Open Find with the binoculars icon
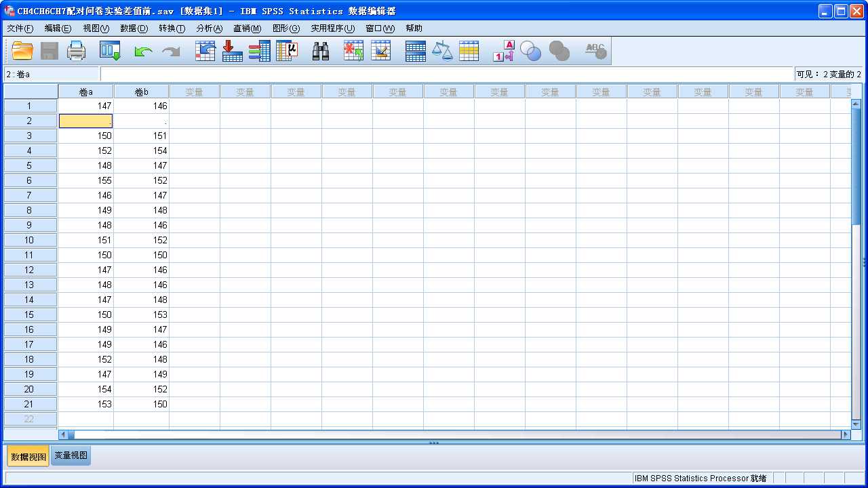The image size is (868, 488). 321,51
